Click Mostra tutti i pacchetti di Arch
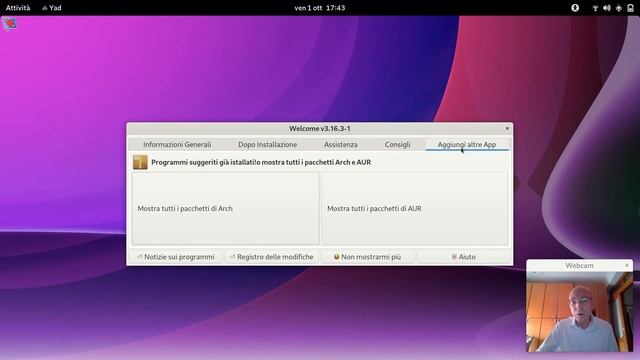The image size is (640, 360). [225, 209]
